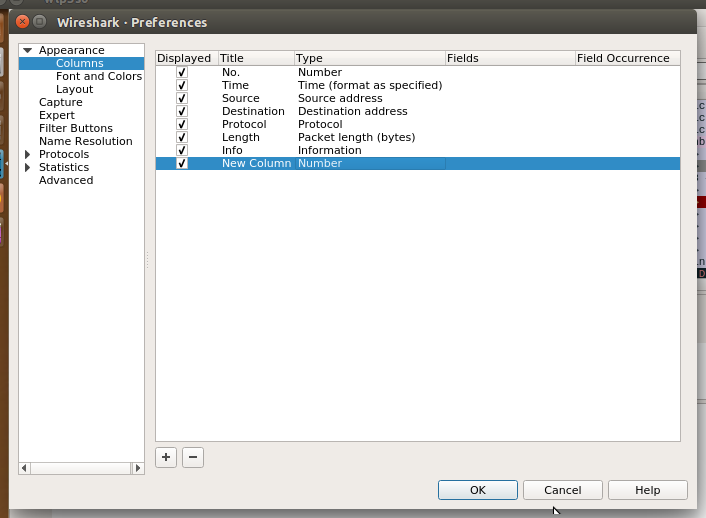Screen dimensions: 706x518
Task: Open Type dropdown of New Column row
Action: (x=370, y=164)
